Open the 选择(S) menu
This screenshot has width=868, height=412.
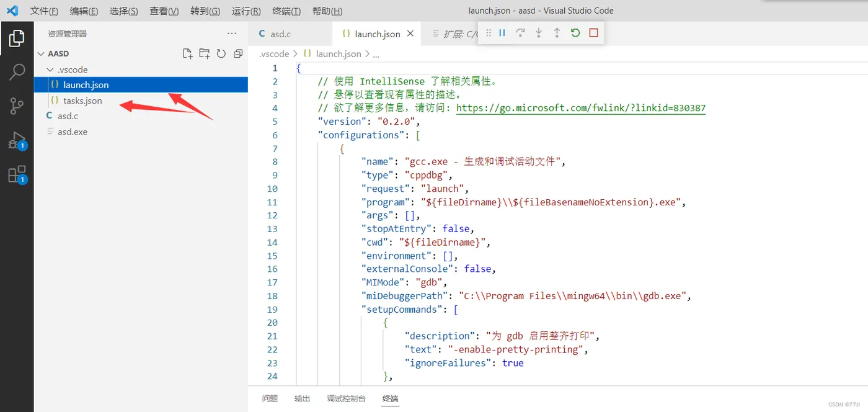click(x=123, y=11)
